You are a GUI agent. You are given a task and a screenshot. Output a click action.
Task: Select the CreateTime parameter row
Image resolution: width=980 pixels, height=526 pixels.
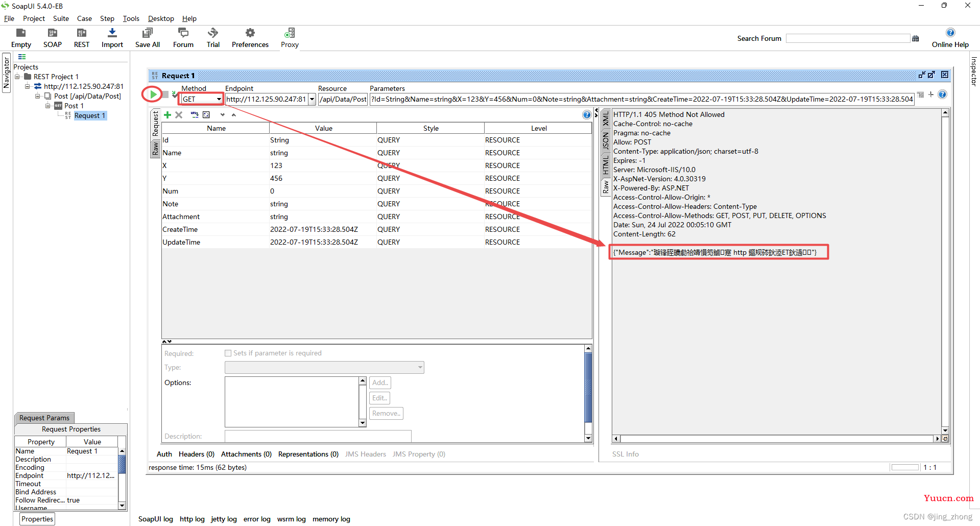376,229
